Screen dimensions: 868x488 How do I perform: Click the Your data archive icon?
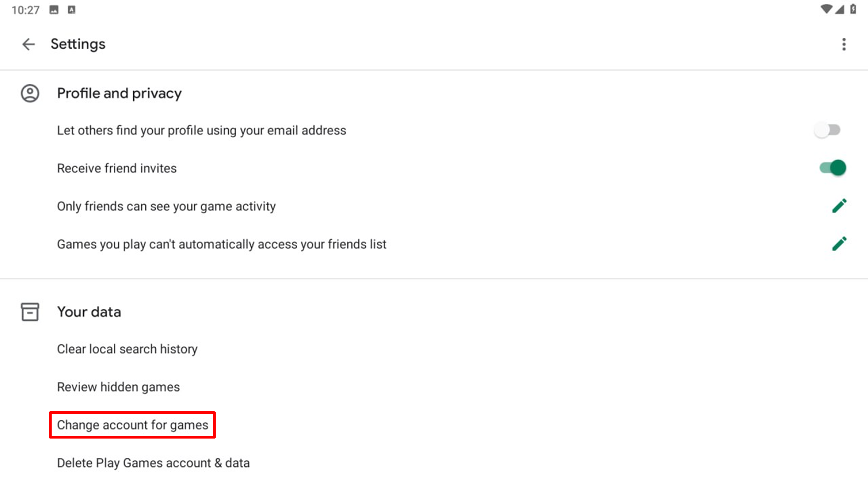click(x=30, y=312)
